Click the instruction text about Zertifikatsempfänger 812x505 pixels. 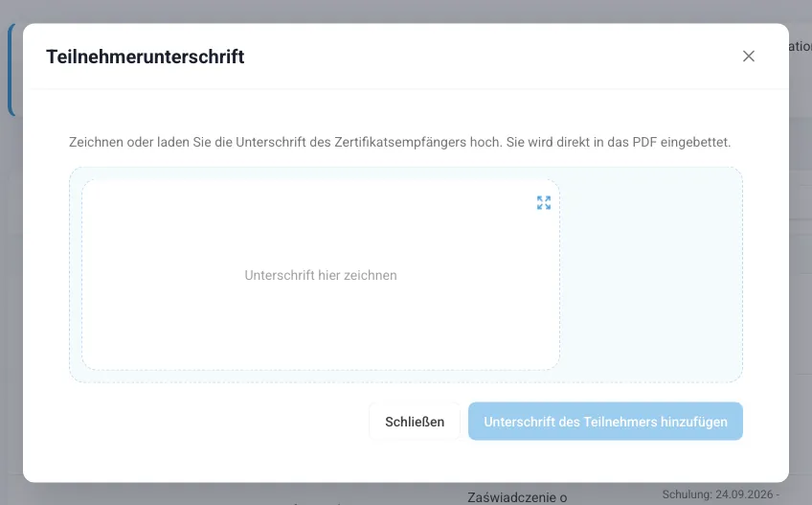point(400,142)
